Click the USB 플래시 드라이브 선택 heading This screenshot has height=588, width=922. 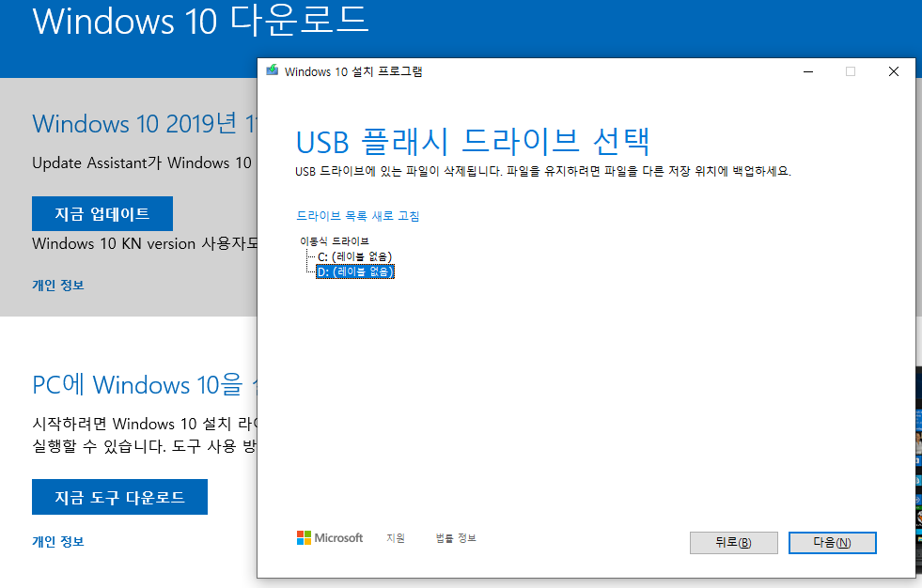473,142
